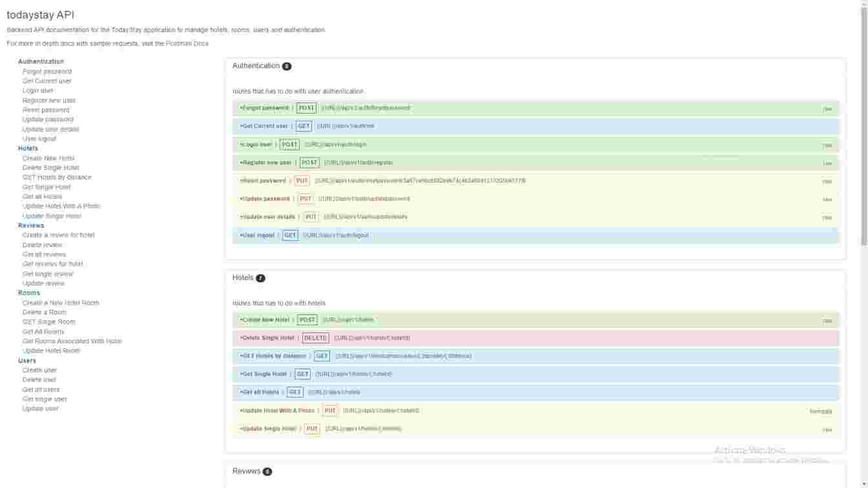
Task: Expand the Forgot password POST endpoint row
Action: point(535,108)
